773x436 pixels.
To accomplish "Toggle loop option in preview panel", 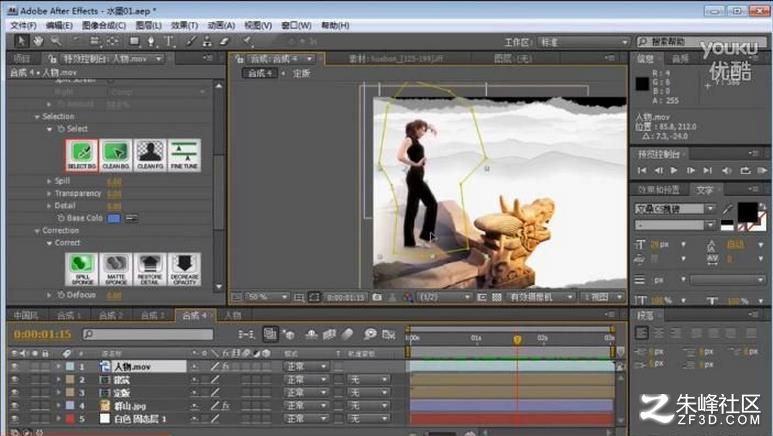I will (745, 171).
